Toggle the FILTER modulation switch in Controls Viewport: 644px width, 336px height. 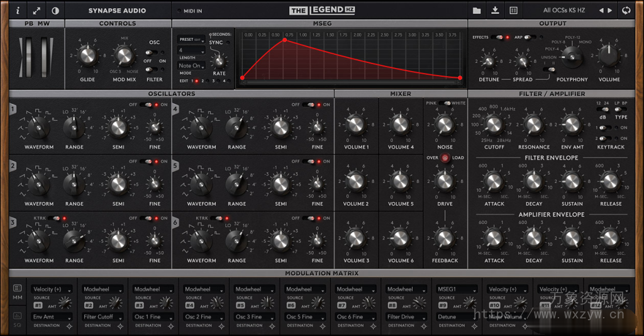[x=151, y=69]
